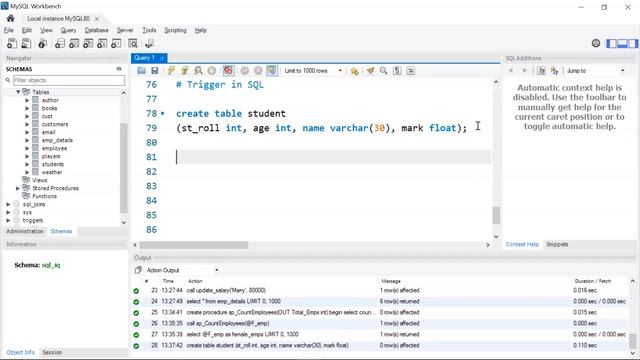Execute the SQL script lightning icon
Image resolution: width=640 pixels, height=360 pixels.
[x=171, y=71]
